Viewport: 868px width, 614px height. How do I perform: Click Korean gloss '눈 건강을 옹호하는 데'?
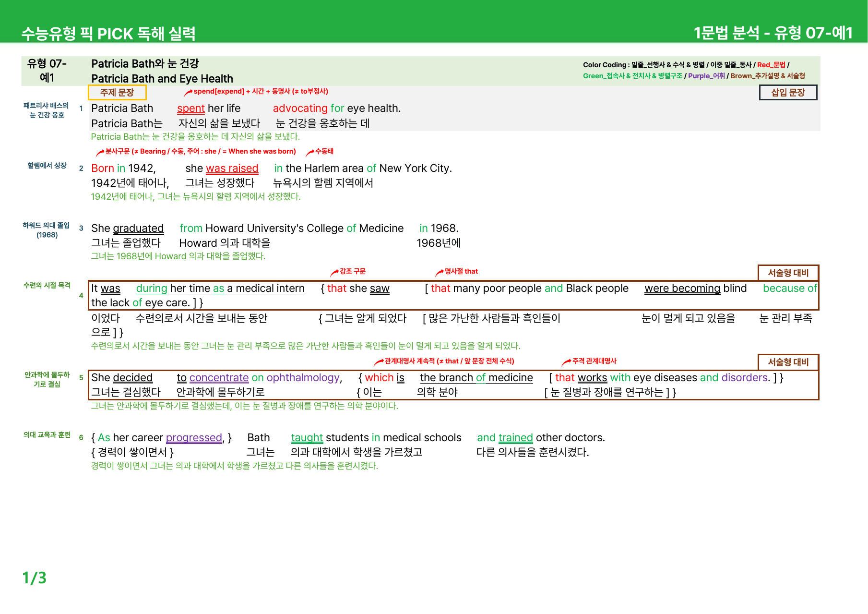pyautogui.click(x=323, y=123)
